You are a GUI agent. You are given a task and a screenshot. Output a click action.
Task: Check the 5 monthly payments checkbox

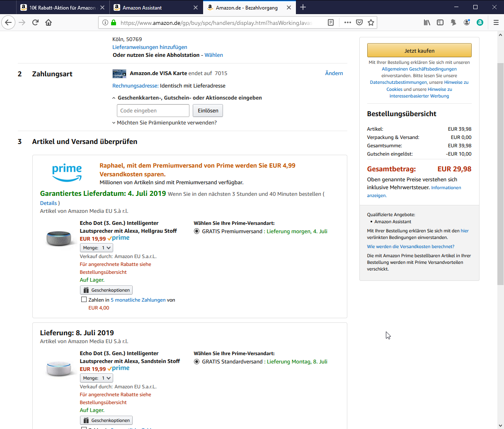coord(84,300)
